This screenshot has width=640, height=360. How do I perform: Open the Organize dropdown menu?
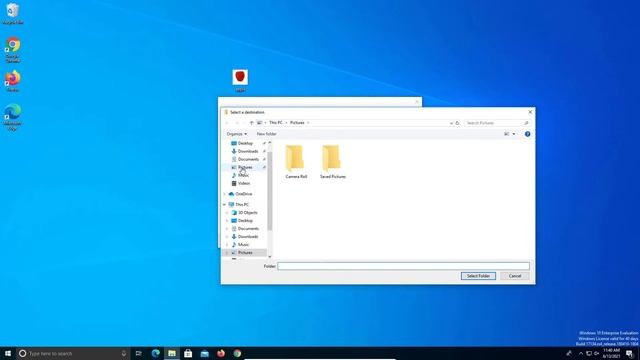(237, 134)
